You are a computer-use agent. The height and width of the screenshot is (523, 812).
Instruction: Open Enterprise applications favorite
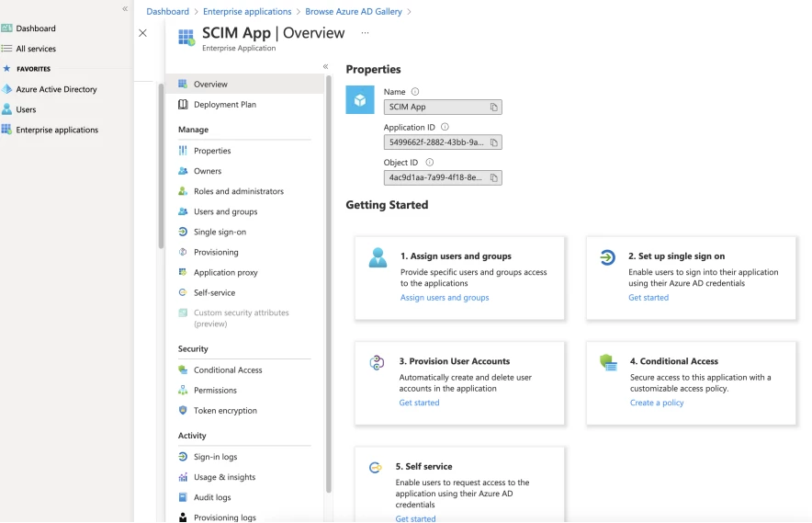coord(57,130)
